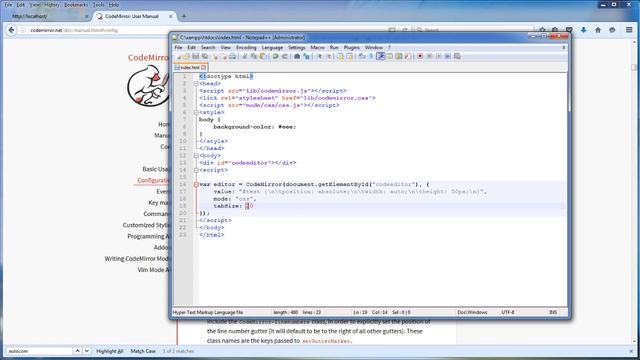Open the Firefox hamburger menu
The width and height of the screenshot is (640, 360).
pos(629,30)
